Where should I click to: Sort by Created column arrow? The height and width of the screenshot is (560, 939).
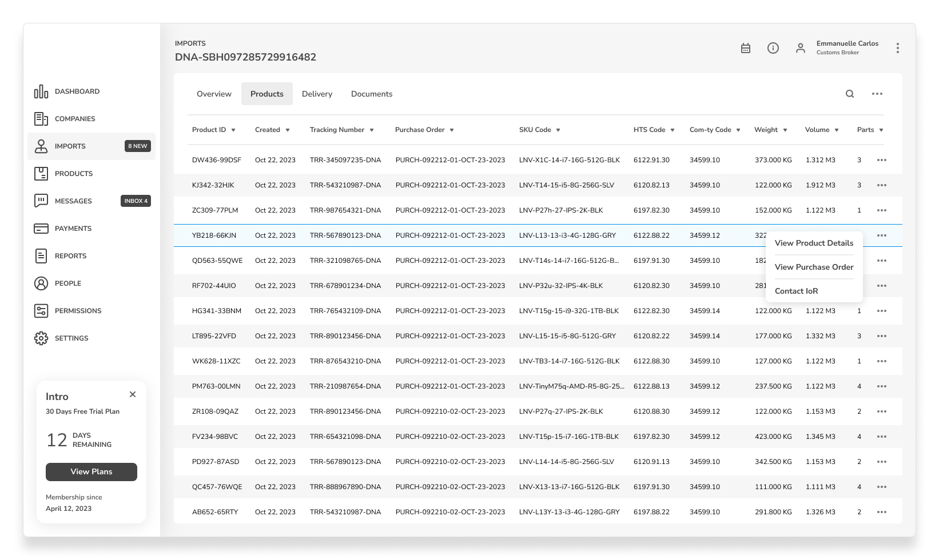click(x=288, y=130)
